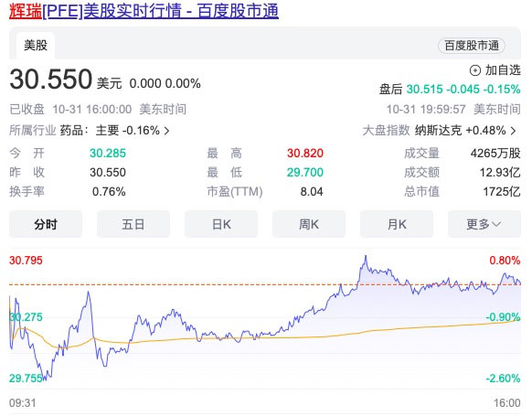Click the plus icon beside 加自选
Viewport: 532px width, 416px height.
[x=474, y=70]
